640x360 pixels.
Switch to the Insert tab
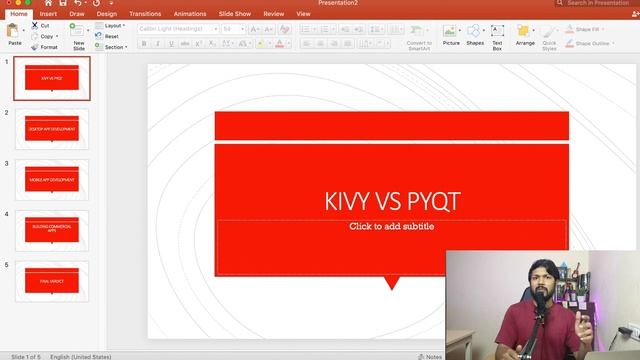click(x=48, y=14)
